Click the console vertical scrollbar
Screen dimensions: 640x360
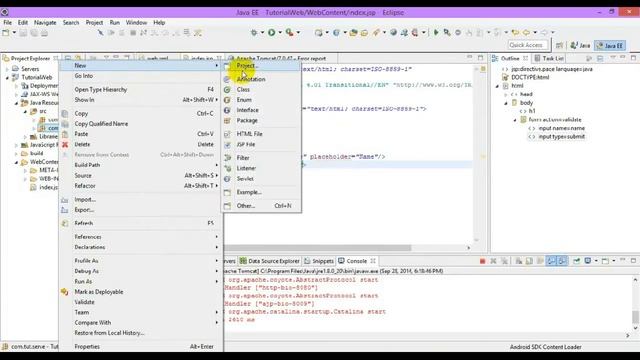tap(635, 317)
